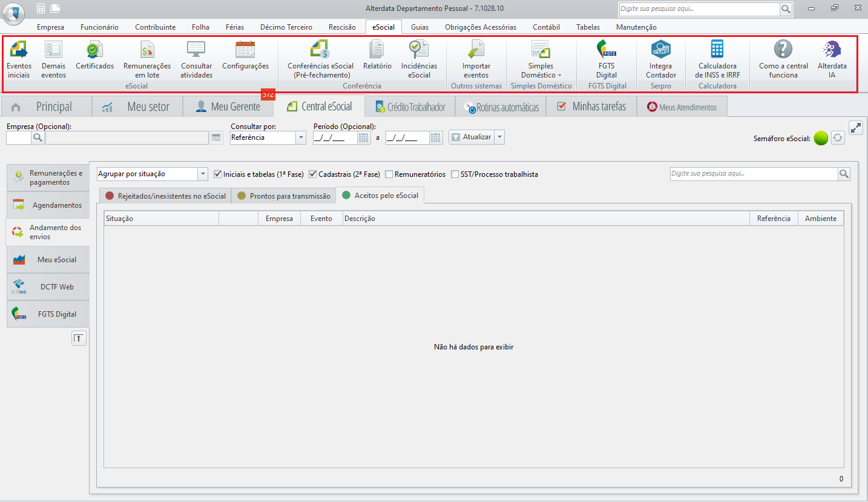Screen dimensions: 868x502
Task: Switch to the Folha ribbon tab
Action: 201,27
